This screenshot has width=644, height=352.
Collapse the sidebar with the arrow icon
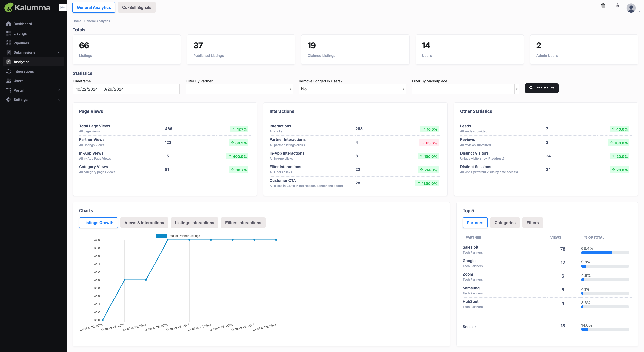pyautogui.click(x=63, y=7)
